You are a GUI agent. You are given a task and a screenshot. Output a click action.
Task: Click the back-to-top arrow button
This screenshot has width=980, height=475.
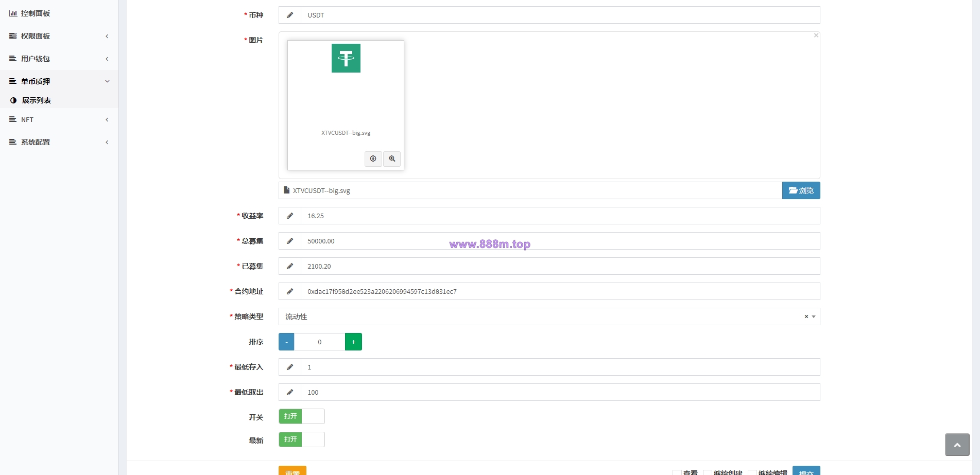957,445
